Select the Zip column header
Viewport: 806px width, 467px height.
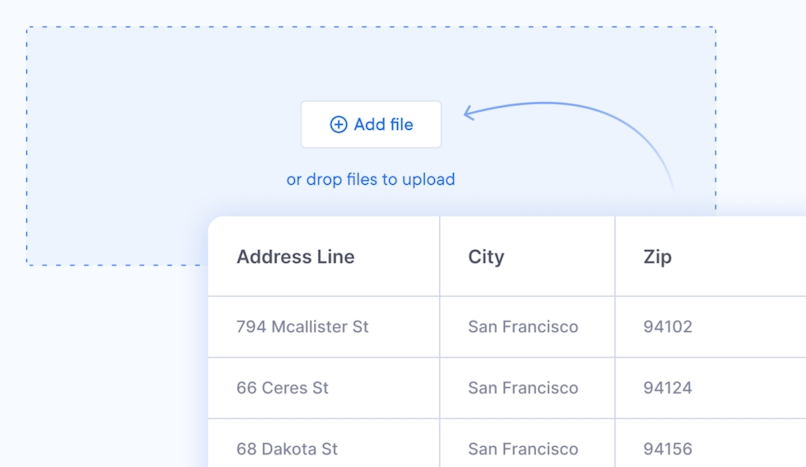657,257
